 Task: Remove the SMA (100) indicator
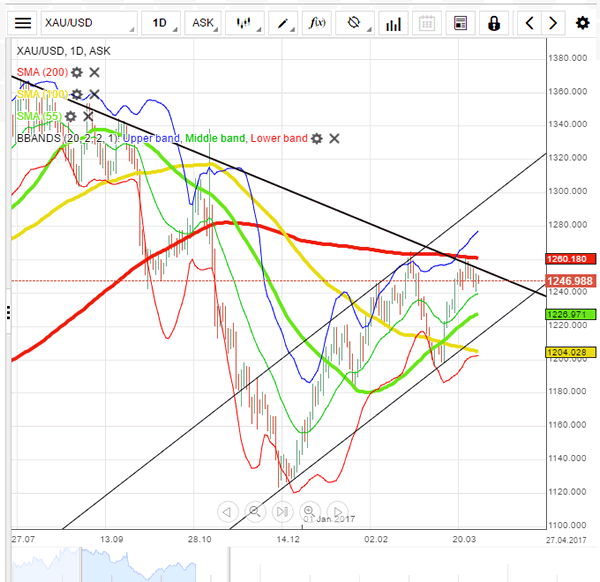pyautogui.click(x=95, y=94)
